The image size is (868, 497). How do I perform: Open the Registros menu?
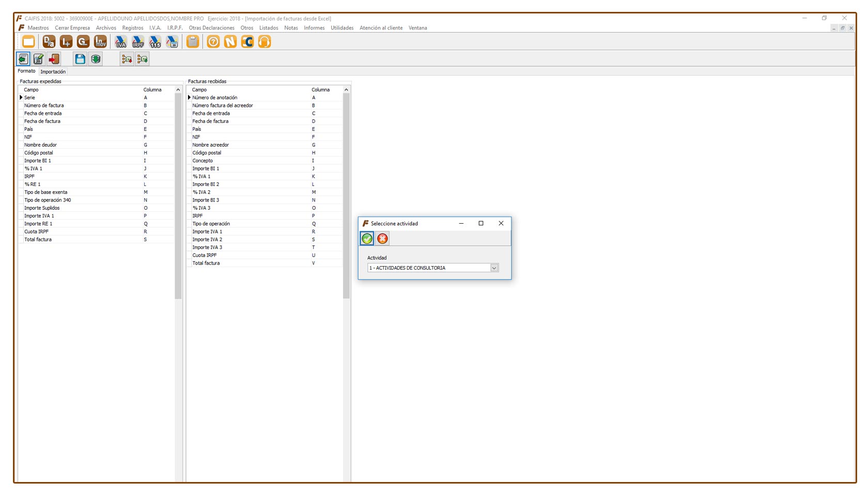133,28
